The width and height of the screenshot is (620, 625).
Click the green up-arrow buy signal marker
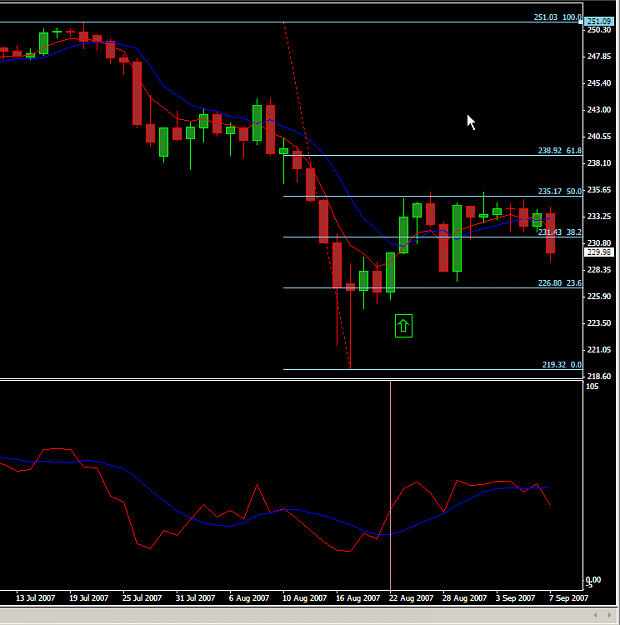point(403,326)
